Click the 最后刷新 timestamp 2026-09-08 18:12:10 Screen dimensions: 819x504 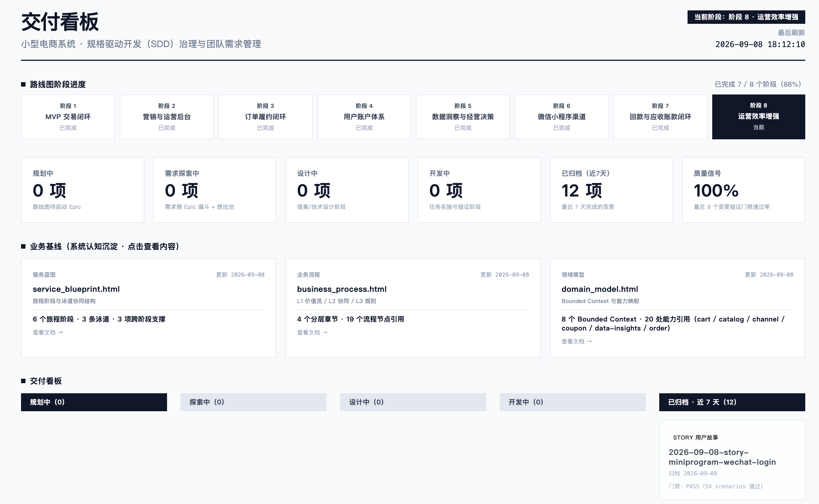(x=760, y=44)
